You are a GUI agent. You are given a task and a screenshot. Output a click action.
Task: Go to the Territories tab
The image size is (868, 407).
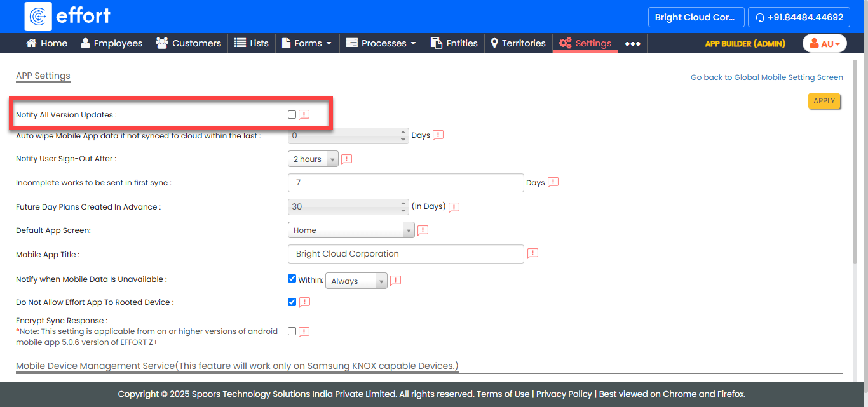click(518, 43)
